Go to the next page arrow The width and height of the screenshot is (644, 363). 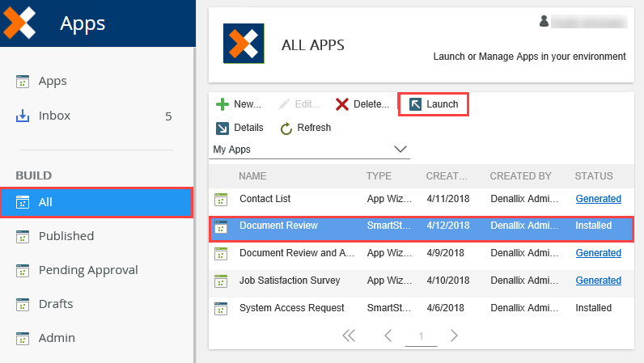pos(454,336)
